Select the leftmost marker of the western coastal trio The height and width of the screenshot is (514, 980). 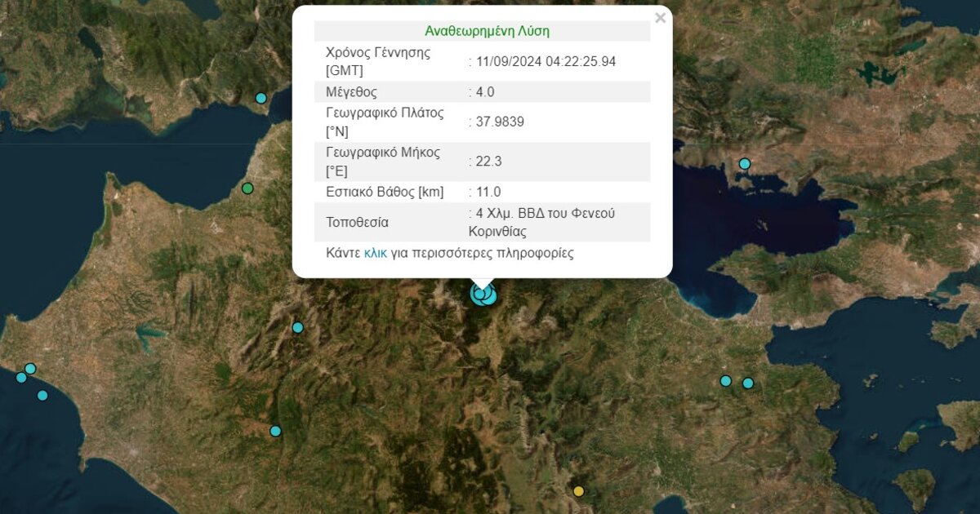(21, 378)
